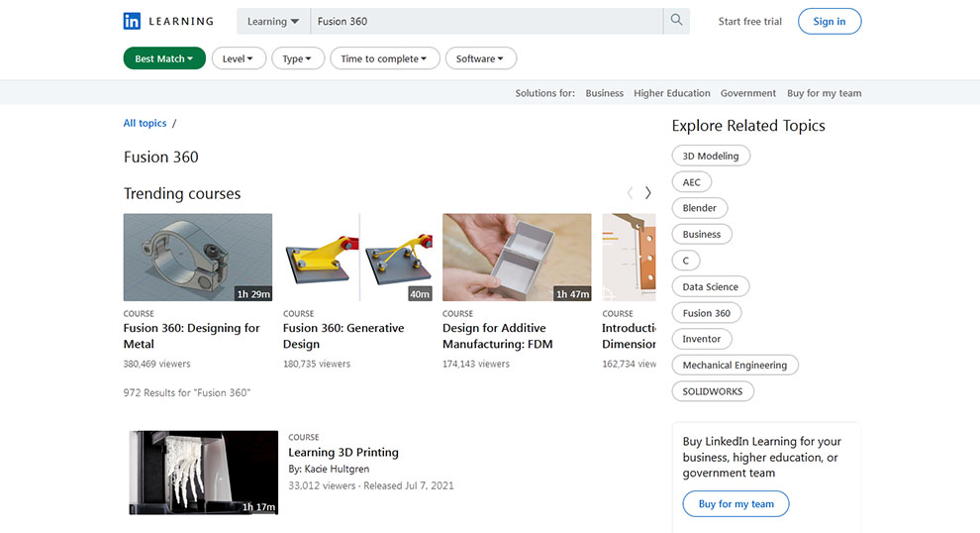
Task: Click the LinkedIn Learning logo
Action: pyautogui.click(x=167, y=21)
